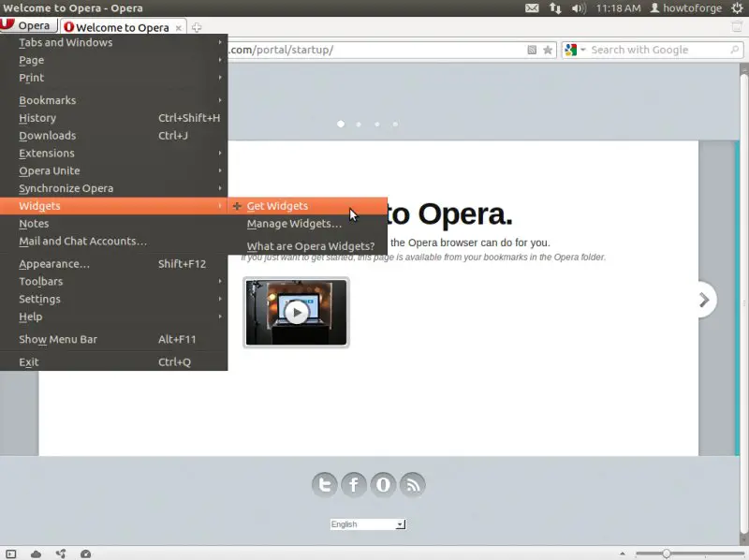This screenshot has height=560, width=749.
Task: Bookmark this page with the star icon
Action: point(548,50)
